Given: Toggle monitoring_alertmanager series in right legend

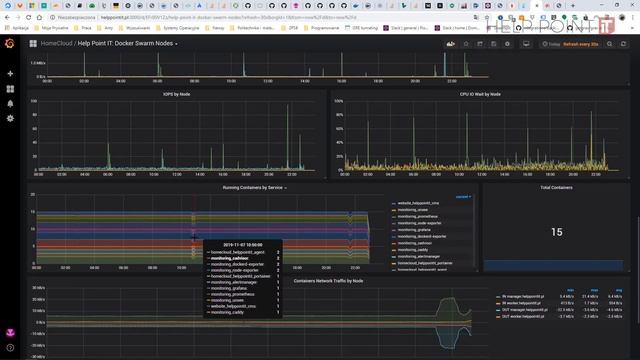Looking at the screenshot, I should tap(419, 256).
